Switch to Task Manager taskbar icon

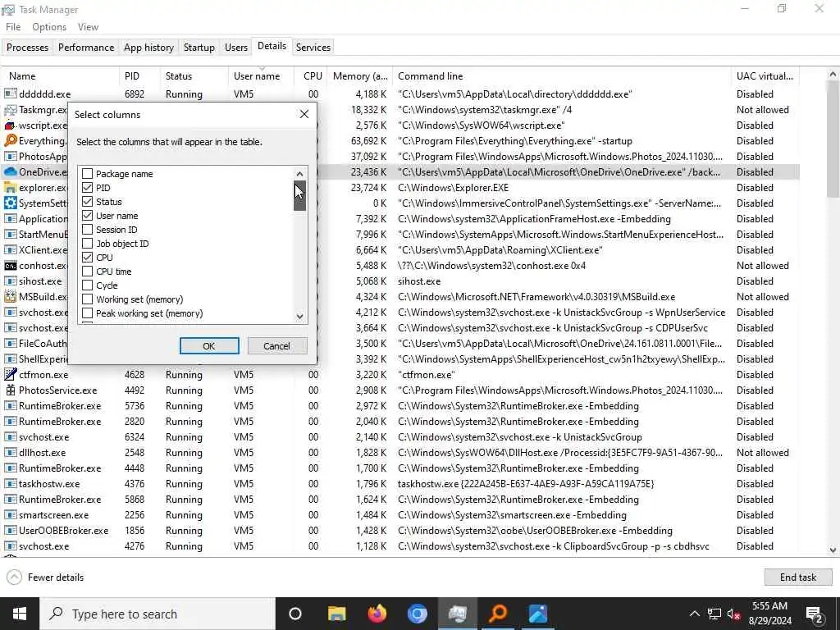click(458, 614)
